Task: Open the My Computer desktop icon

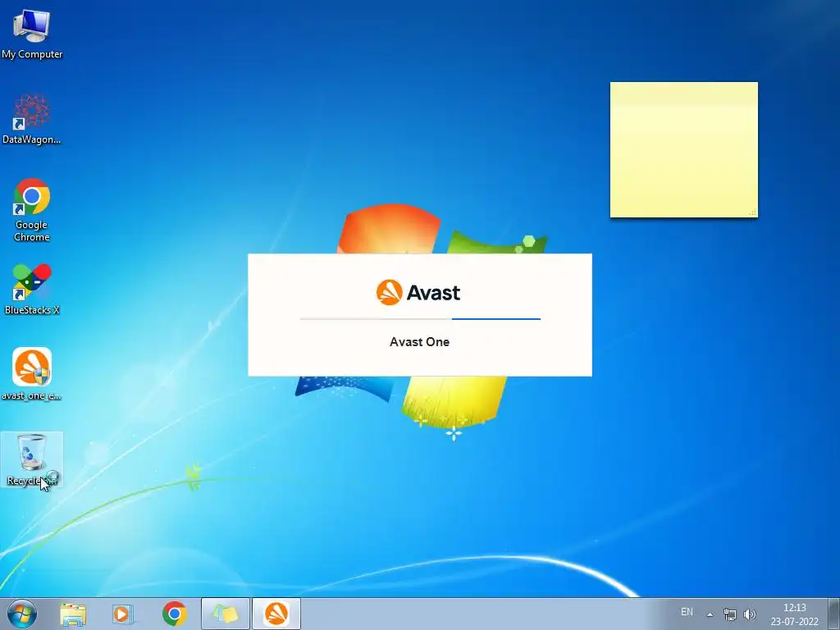Action: pos(32,34)
